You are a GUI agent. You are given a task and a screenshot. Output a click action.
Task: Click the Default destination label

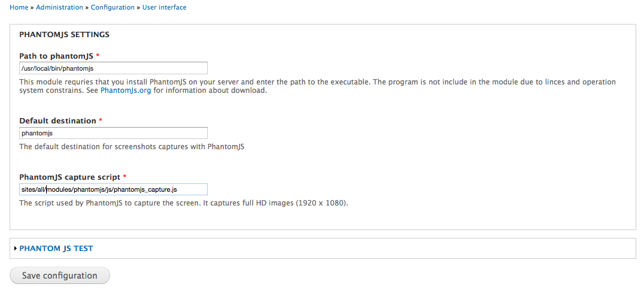coord(57,120)
